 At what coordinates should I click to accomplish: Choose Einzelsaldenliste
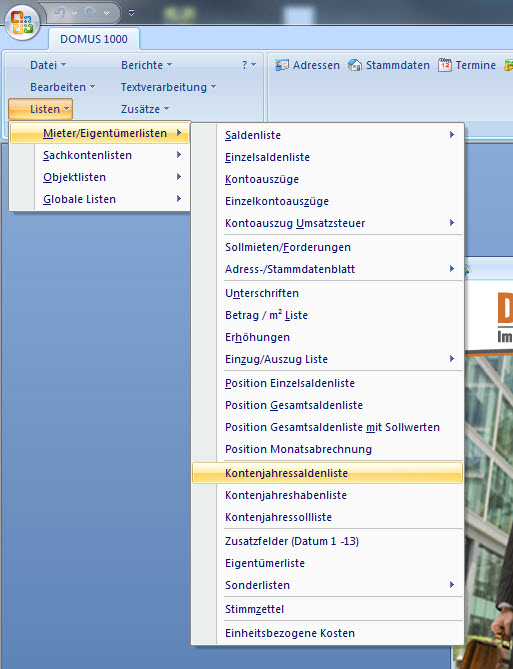327,157
